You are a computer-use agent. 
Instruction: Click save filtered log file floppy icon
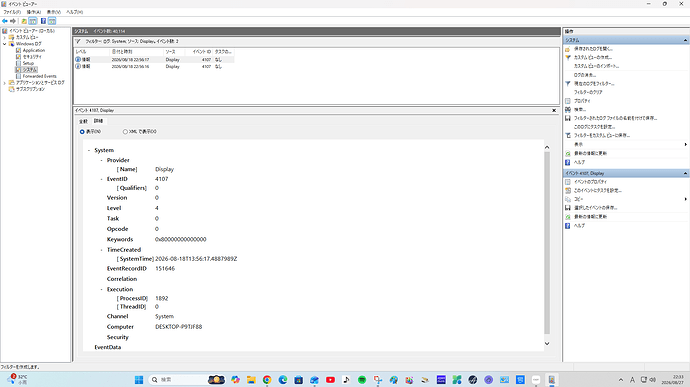pyautogui.click(x=568, y=118)
